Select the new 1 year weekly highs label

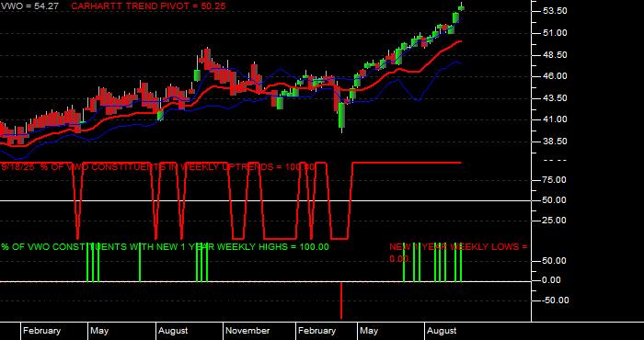point(165,247)
